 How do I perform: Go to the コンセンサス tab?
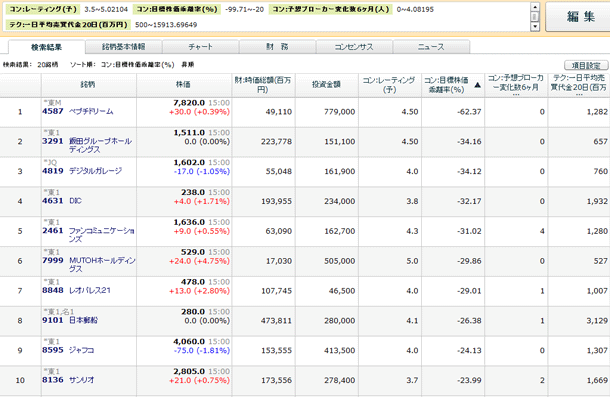(354, 47)
